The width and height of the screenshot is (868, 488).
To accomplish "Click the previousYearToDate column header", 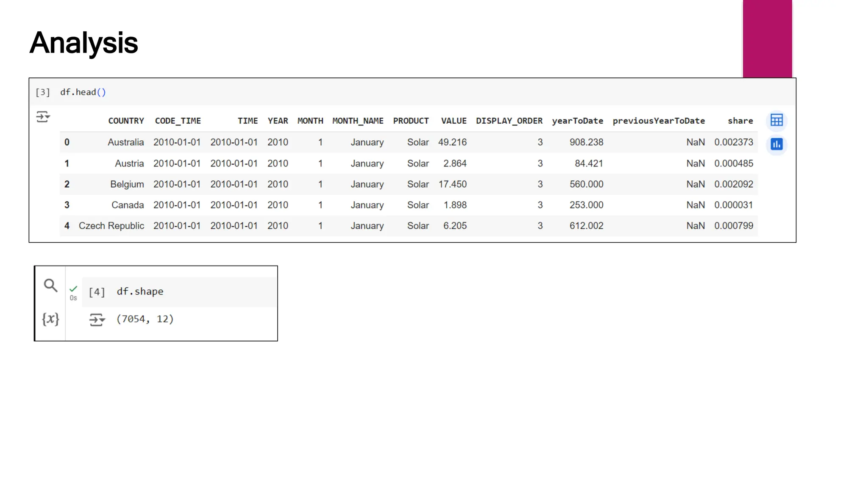I will (658, 121).
